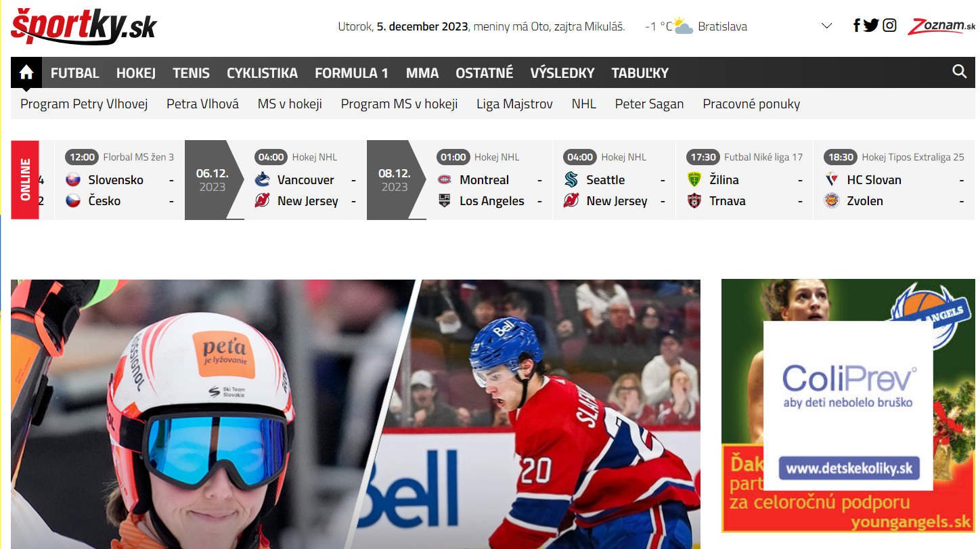Open the Liga Majstrov link
Viewport: 980px width, 549px height.
pos(514,104)
